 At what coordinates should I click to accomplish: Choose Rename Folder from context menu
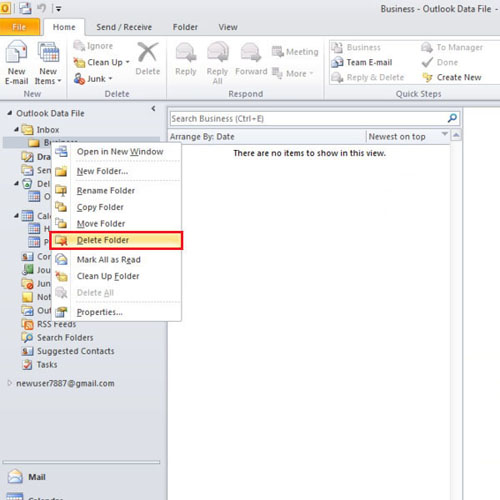pyautogui.click(x=116, y=191)
